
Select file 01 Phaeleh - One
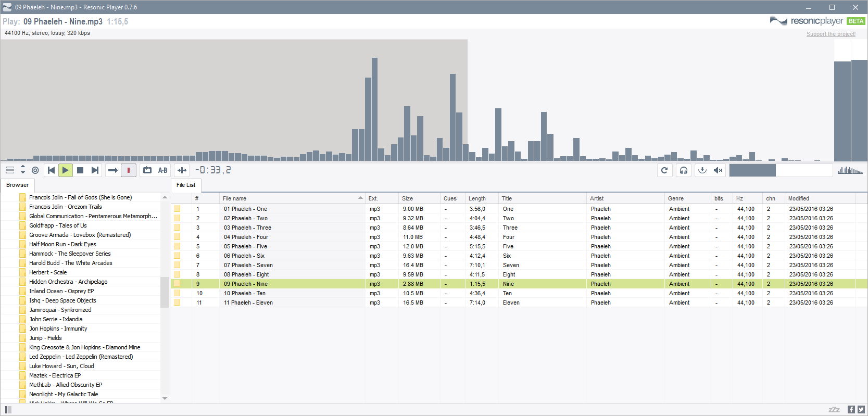point(245,209)
